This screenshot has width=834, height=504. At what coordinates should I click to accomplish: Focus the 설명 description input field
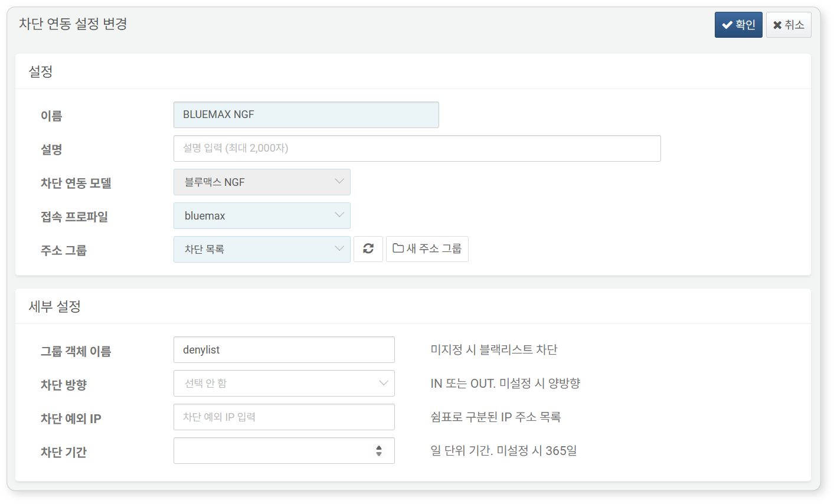417,148
